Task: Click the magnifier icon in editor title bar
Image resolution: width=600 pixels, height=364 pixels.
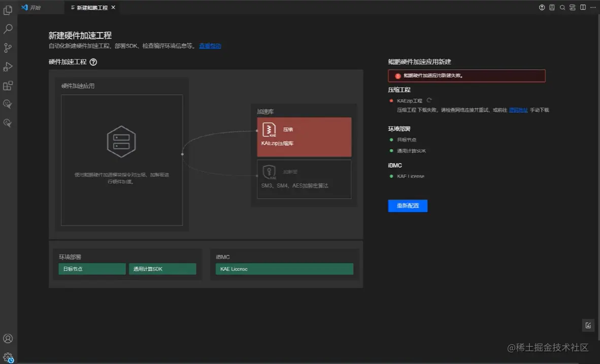Action: [562, 7]
